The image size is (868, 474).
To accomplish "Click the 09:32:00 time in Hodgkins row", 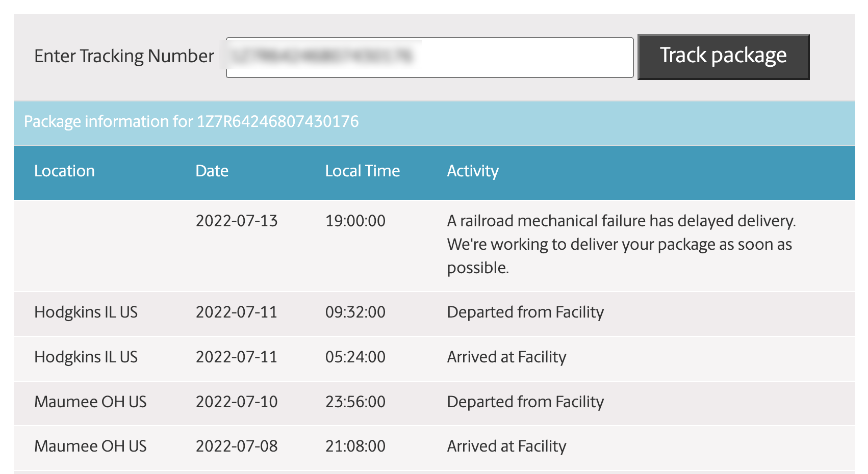I will (355, 312).
